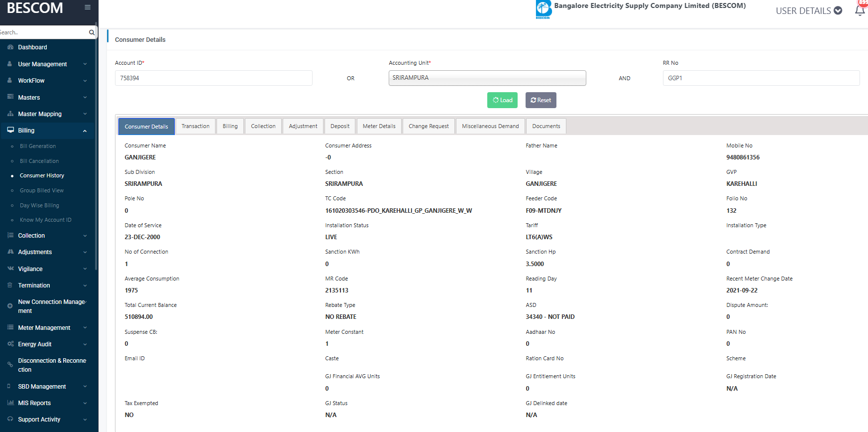Image resolution: width=868 pixels, height=432 pixels.
Task: Open notifications bell icon
Action: (860, 10)
